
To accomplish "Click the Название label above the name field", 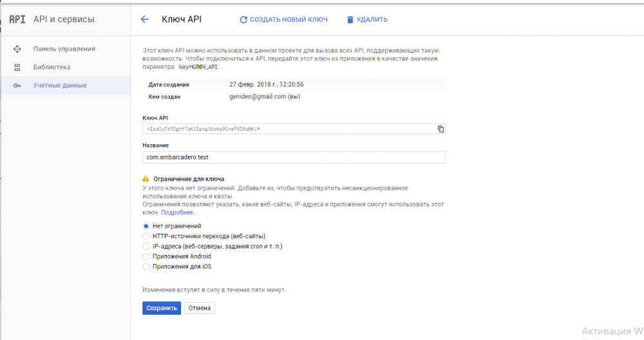I will [x=156, y=146].
